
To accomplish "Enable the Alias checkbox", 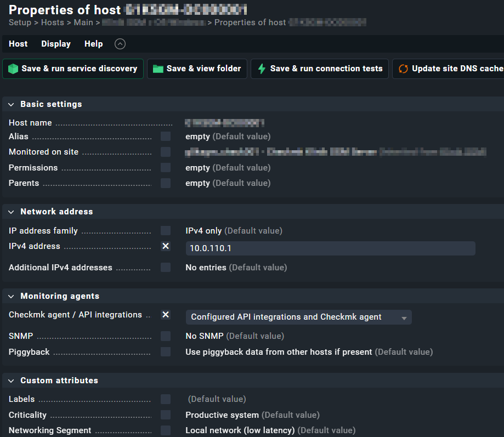I will tap(166, 137).
